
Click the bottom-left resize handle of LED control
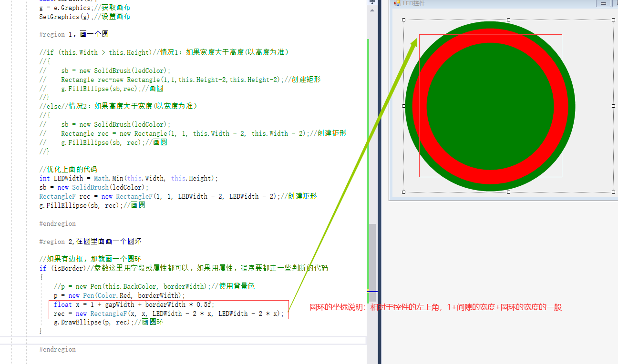[404, 192]
